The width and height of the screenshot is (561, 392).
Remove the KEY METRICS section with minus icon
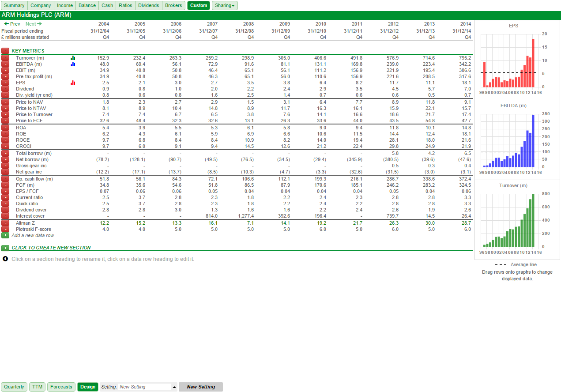coord(5,51)
